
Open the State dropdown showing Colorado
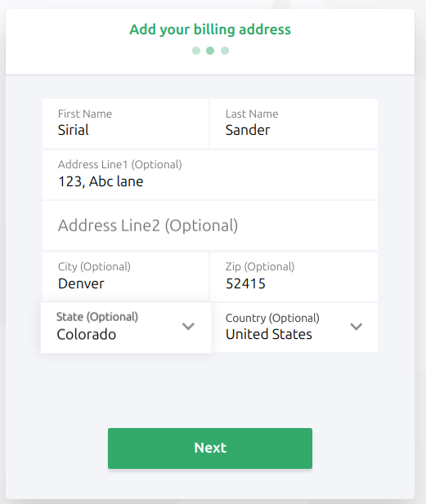pos(126,328)
